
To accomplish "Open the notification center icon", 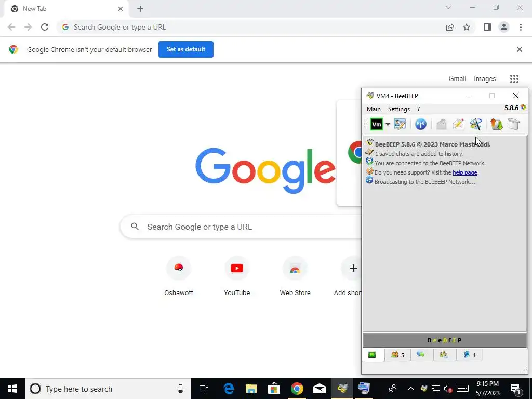I will click(x=516, y=389).
